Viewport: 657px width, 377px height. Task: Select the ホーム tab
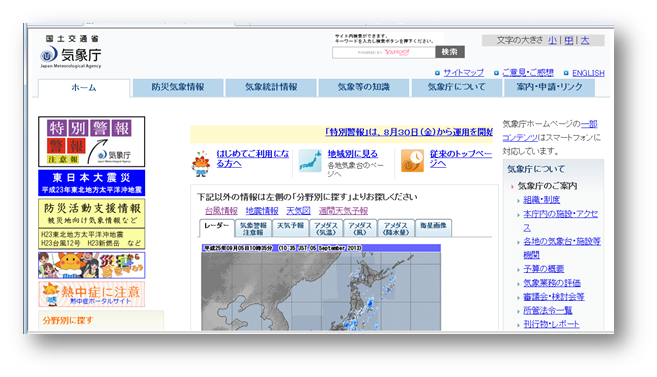tap(84, 88)
